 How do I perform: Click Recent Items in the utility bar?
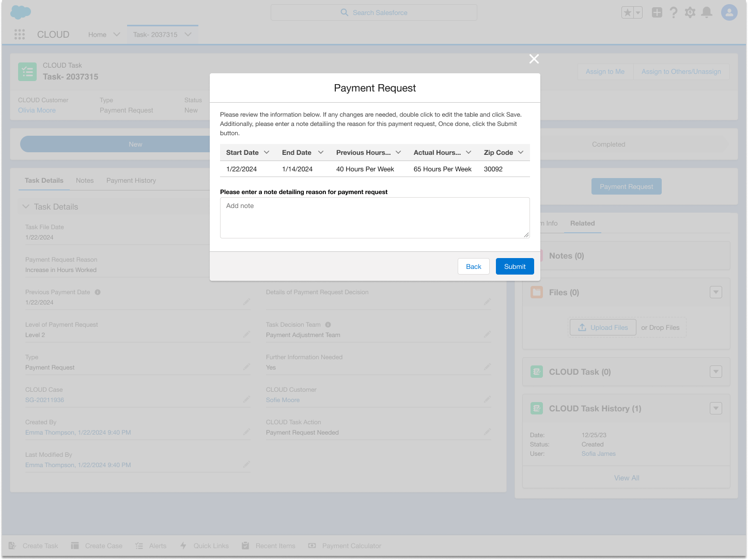pos(269,546)
